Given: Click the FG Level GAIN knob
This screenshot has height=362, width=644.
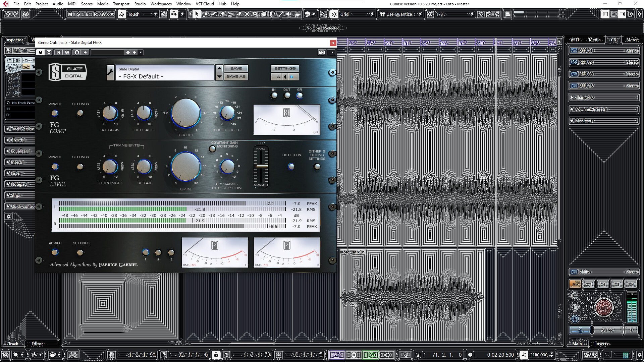Looking at the screenshot, I should pyautogui.click(x=185, y=166).
